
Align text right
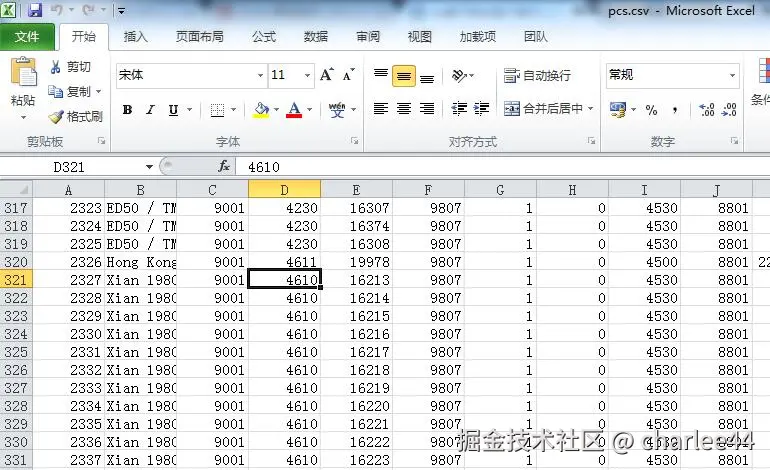[427, 109]
